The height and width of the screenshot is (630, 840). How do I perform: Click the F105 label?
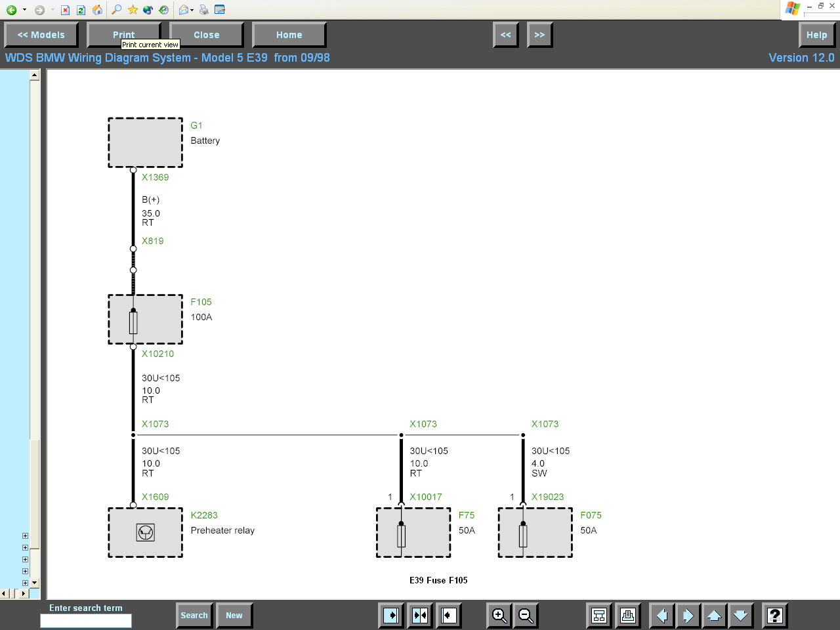click(x=201, y=302)
